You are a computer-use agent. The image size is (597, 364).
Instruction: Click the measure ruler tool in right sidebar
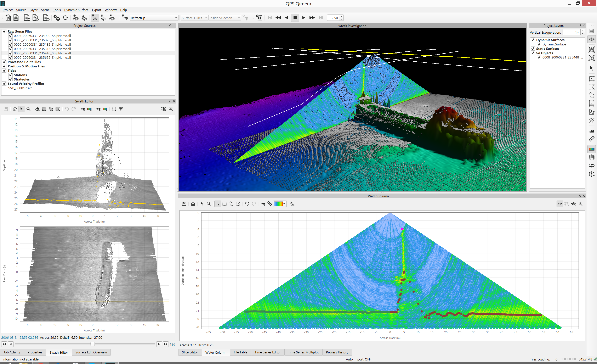click(591, 139)
